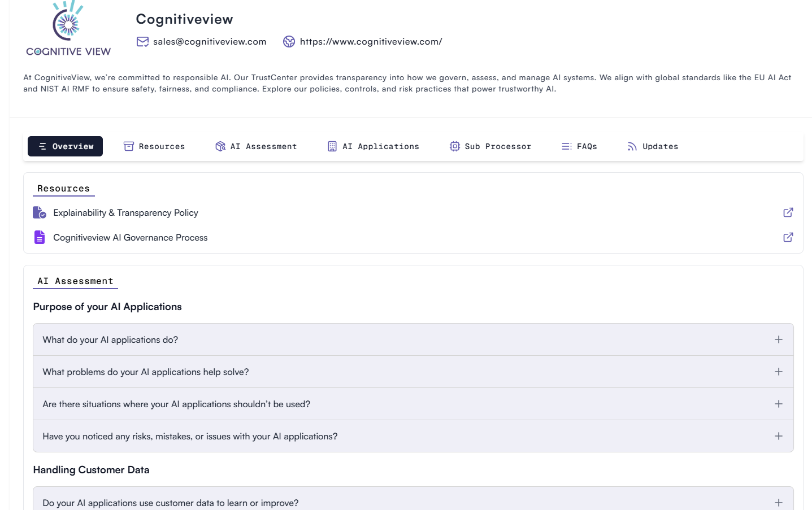
Task: Expand "What problems do your AI applications help solve?"
Action: 779,372
